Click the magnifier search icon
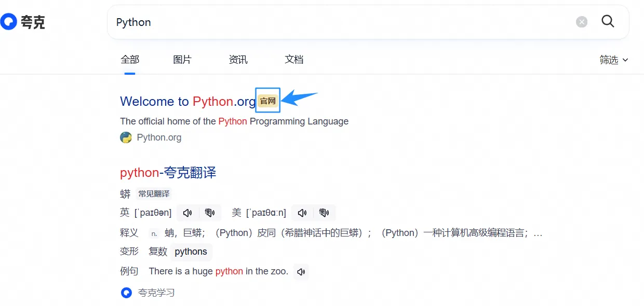Viewport: 644px width, 306px height. (608, 21)
